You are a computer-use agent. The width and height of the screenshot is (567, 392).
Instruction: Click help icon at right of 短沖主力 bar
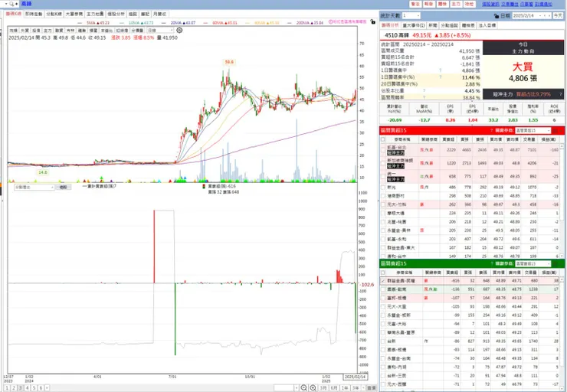pos(561,94)
